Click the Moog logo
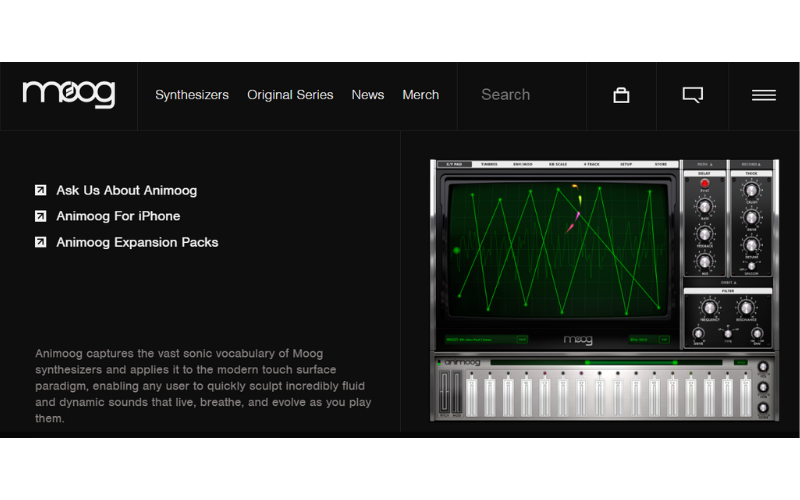 69,94
